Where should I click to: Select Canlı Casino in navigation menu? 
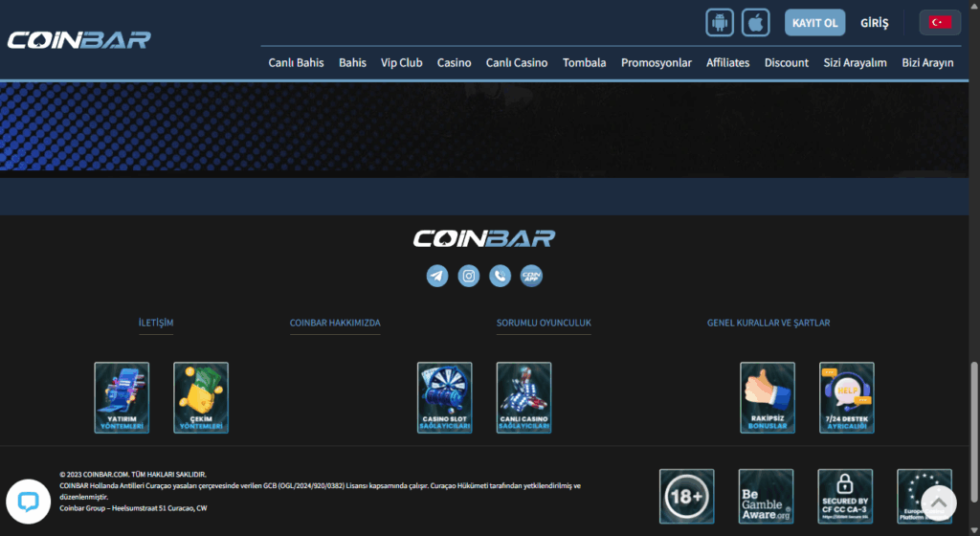[x=517, y=62]
